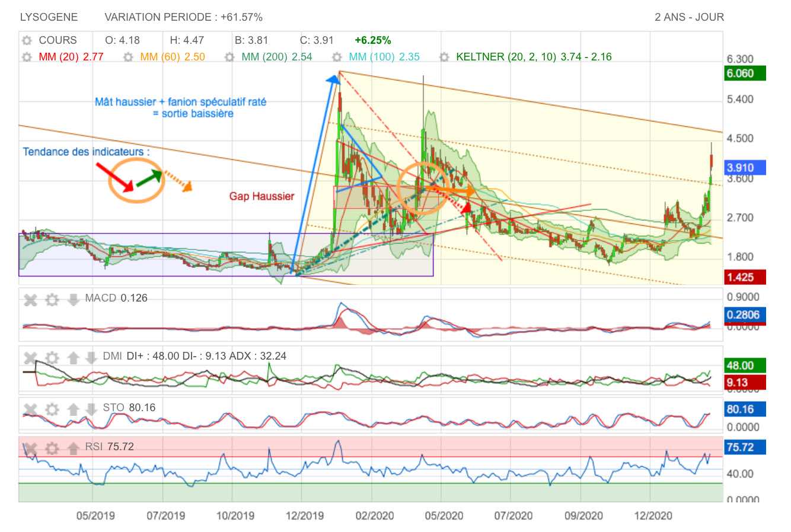791x532 pixels.
Task: Click the 'Tendance des indicateurs' annotation
Action: (87, 152)
